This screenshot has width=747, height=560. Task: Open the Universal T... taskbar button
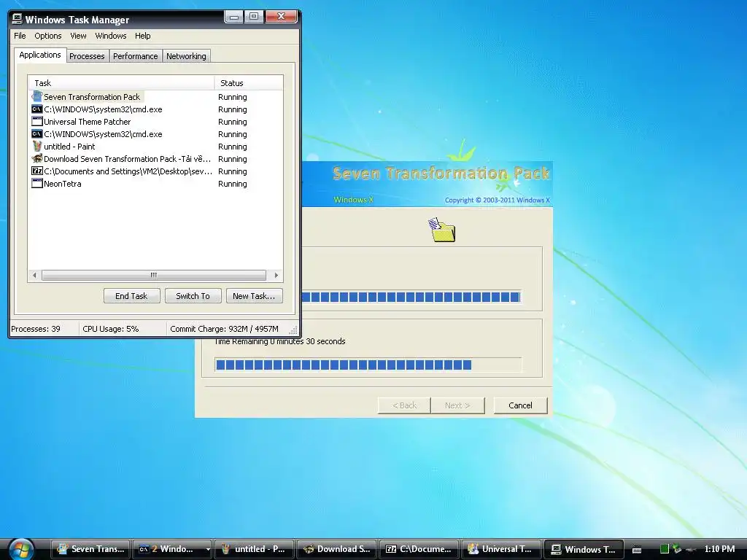(x=501, y=549)
